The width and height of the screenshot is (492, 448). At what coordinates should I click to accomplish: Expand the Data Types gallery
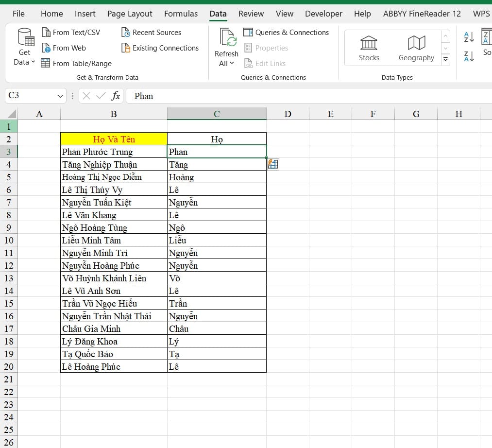point(445,60)
